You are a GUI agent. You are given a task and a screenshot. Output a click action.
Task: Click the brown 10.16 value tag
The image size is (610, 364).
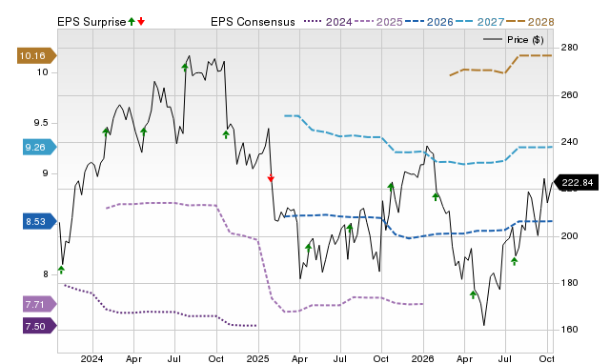(x=36, y=55)
